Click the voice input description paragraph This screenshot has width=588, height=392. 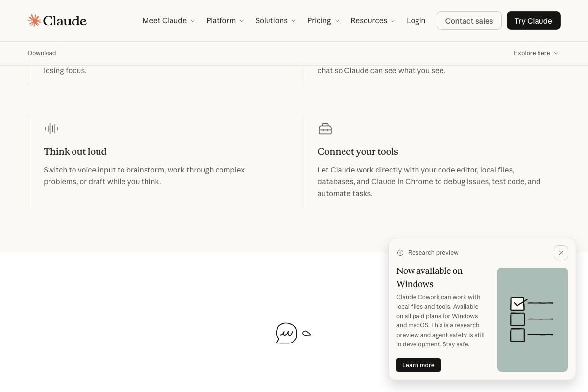click(x=144, y=176)
